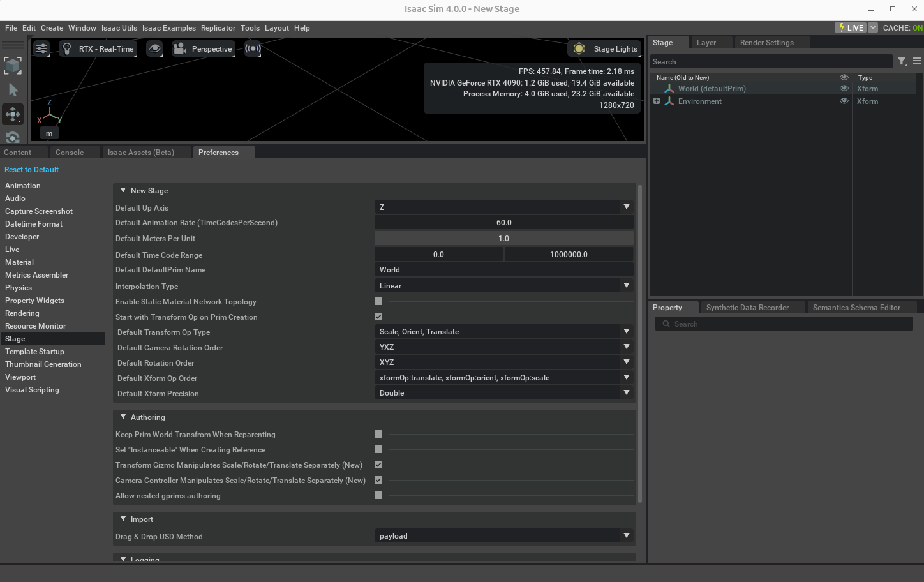Open viewport settings sliders icon
This screenshot has height=582, width=924.
(41, 48)
